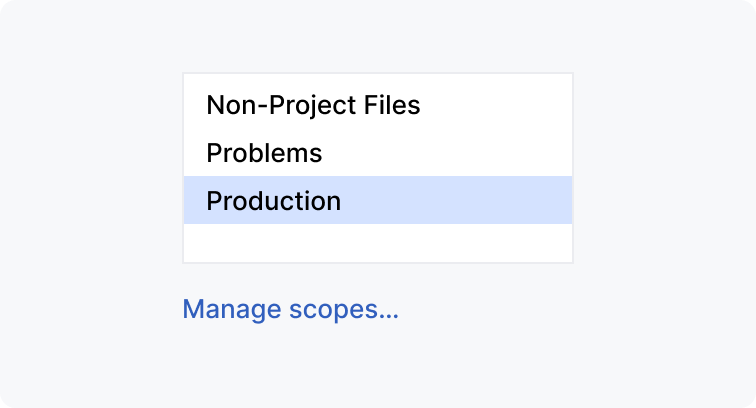Select the highlighted Production scope

coord(377,200)
